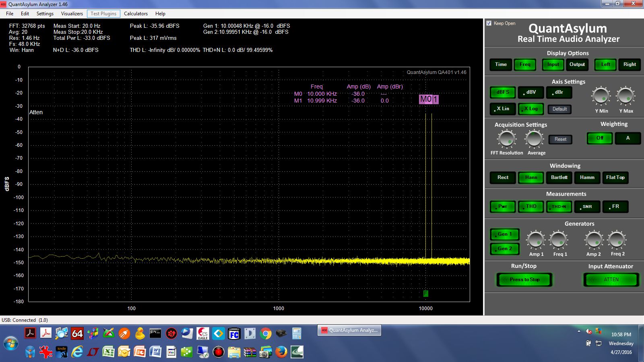Open the white Adobe Reader taskbar icon
The height and width of the screenshot is (362, 644).
(46, 333)
